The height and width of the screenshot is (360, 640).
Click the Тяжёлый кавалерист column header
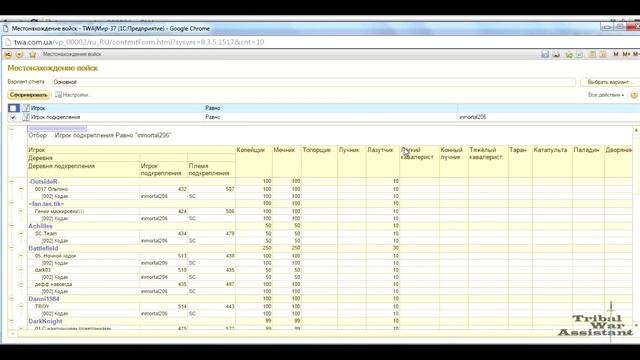click(x=486, y=153)
